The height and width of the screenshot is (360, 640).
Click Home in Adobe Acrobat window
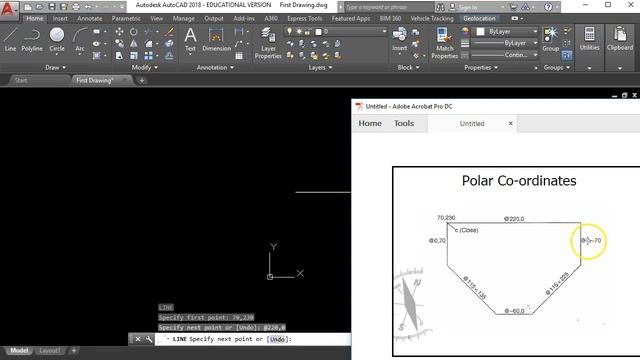tap(370, 123)
